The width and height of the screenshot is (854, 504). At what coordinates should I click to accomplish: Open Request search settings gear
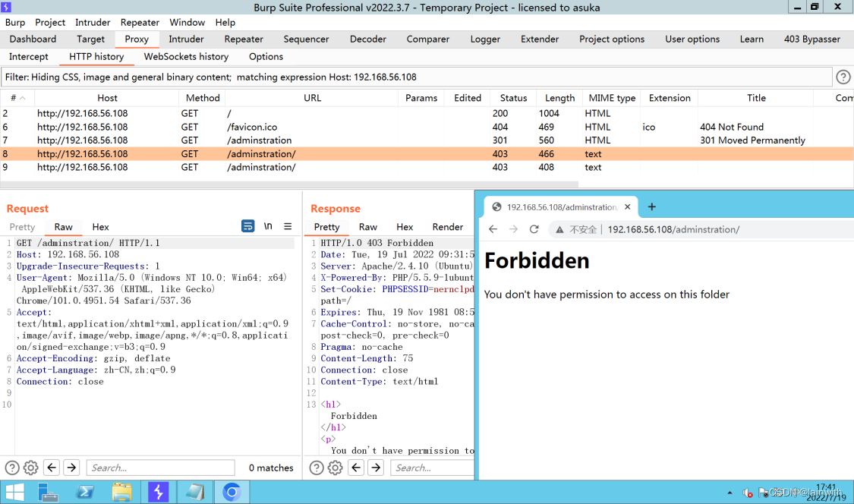coord(31,468)
